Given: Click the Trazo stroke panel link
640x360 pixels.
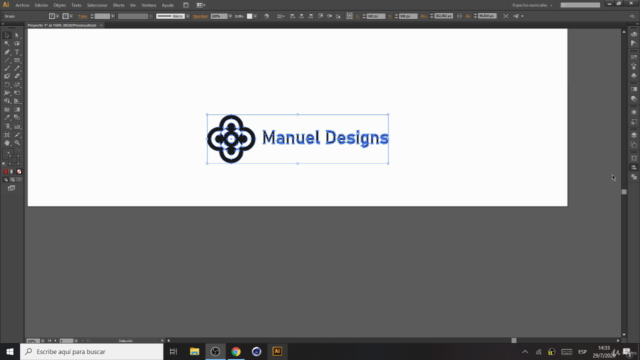Looking at the screenshot, I should (82, 16).
